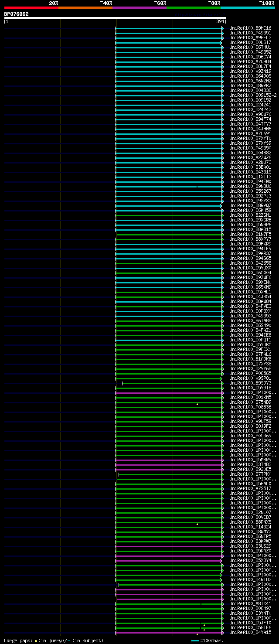
Task: Select the UniRef100_O04838 entry
Action: coord(250,90)
